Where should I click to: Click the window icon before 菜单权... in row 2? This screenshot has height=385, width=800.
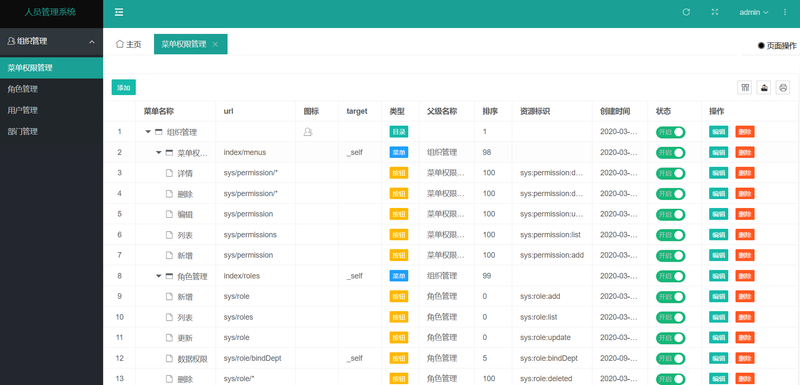tap(169, 152)
